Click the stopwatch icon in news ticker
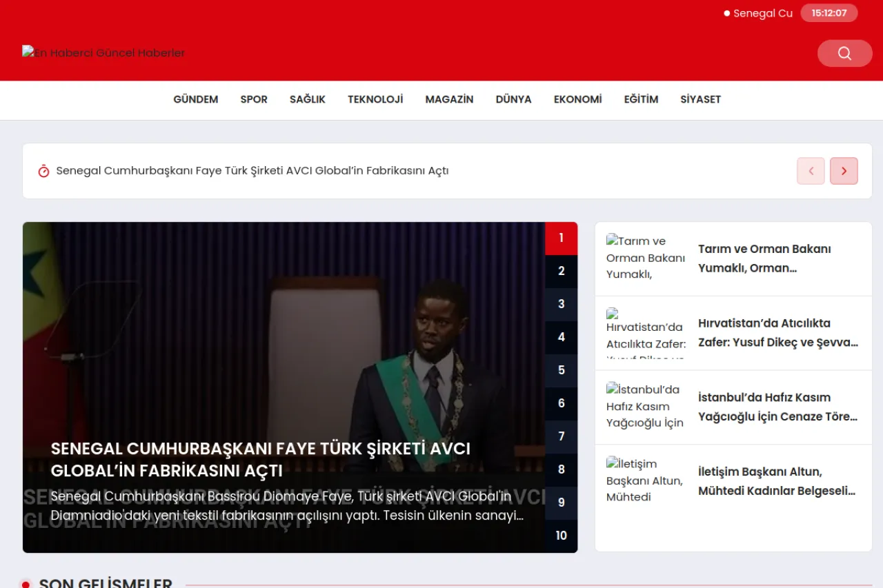Screen dimensions: 883x588 pyautogui.click(x=43, y=171)
